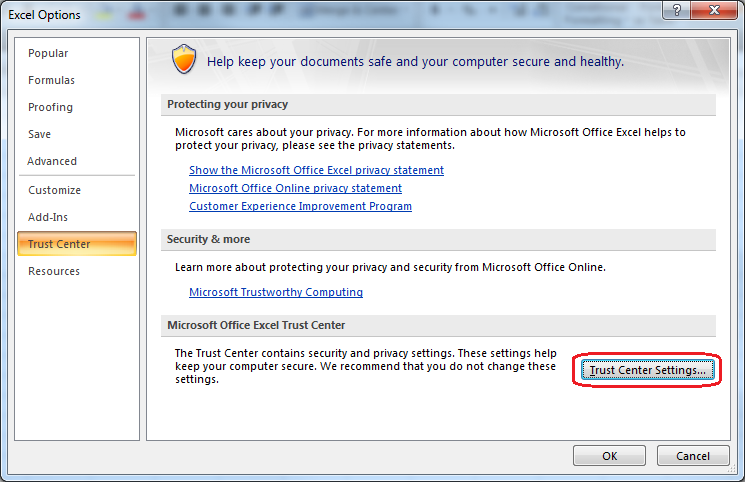Open Microsoft Office Online privacy statement link
This screenshot has width=745, height=482.
[296, 188]
